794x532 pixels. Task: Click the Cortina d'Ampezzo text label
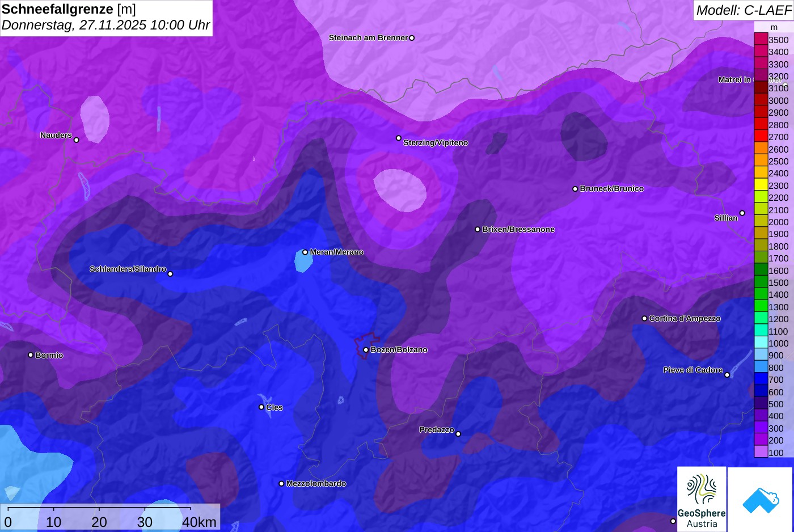point(685,318)
